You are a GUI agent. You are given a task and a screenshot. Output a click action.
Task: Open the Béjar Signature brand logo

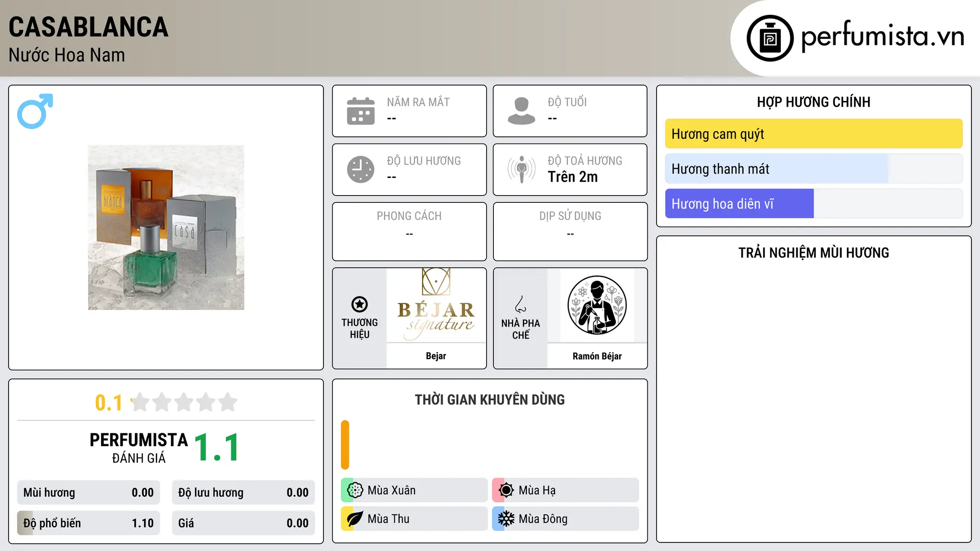coord(436,305)
